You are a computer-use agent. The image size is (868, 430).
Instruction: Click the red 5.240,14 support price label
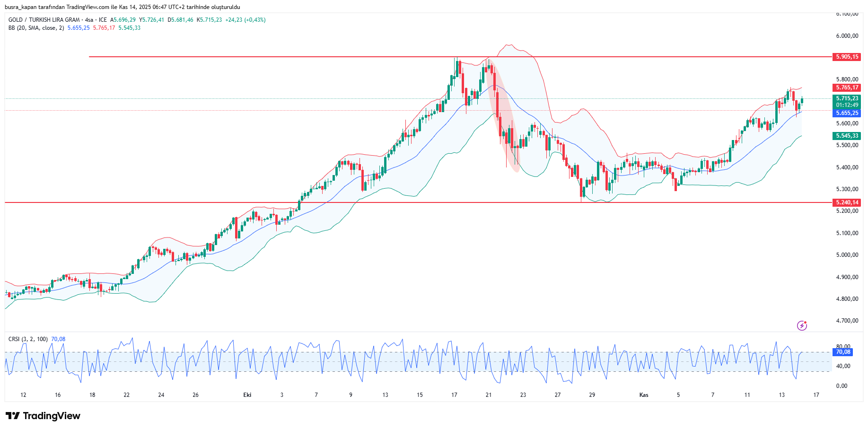pyautogui.click(x=846, y=202)
